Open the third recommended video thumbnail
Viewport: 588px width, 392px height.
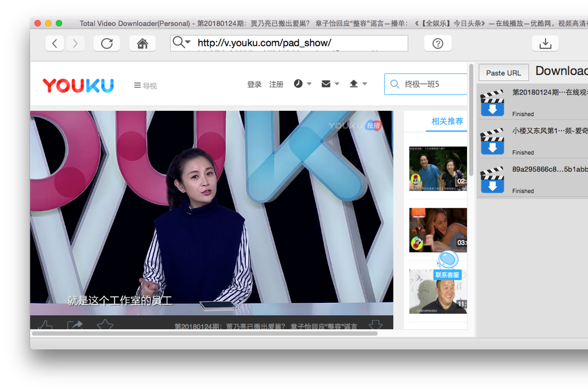tap(438, 292)
